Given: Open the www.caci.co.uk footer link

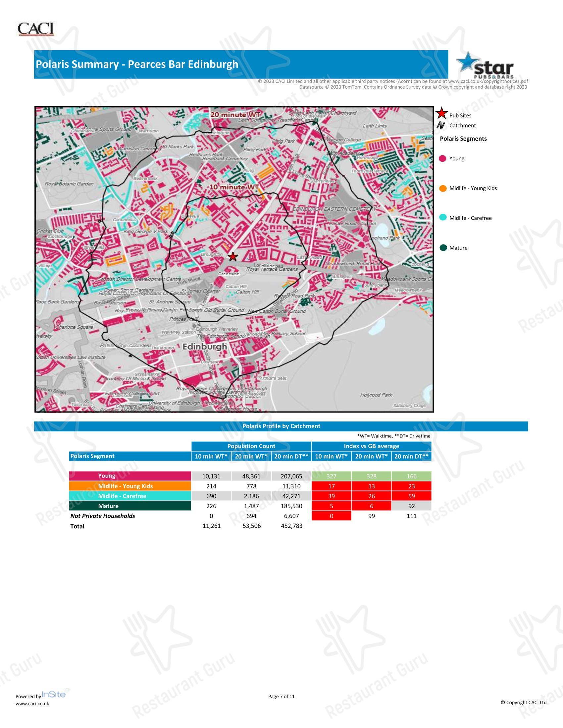Looking at the screenshot, I should (32, 704).
